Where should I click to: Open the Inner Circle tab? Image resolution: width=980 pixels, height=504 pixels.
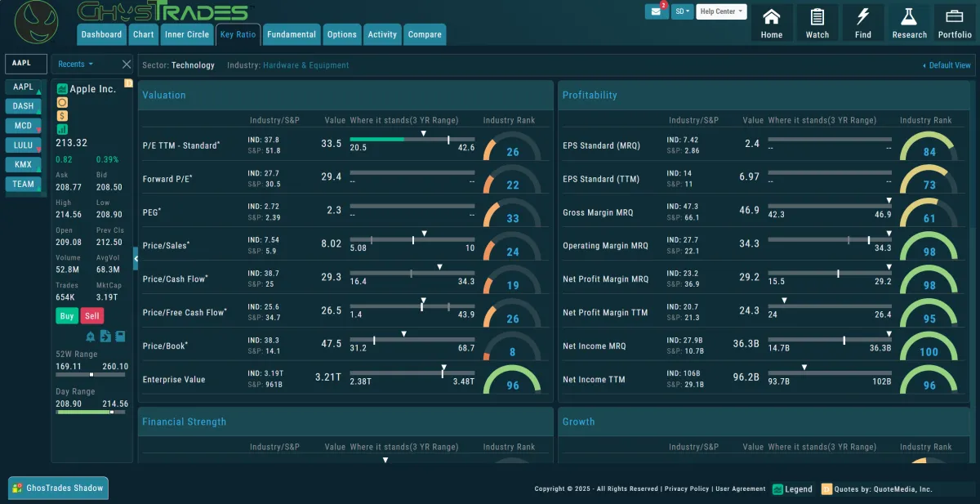187,34
